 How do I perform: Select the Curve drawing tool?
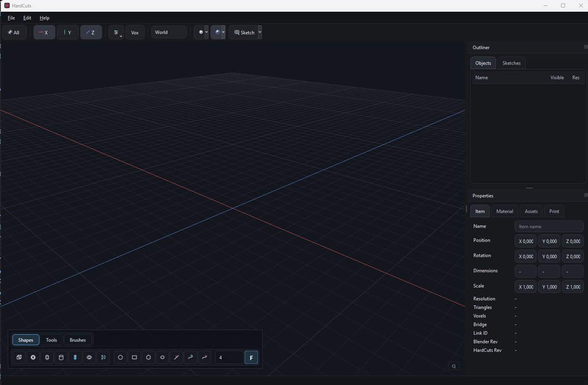[191, 357]
